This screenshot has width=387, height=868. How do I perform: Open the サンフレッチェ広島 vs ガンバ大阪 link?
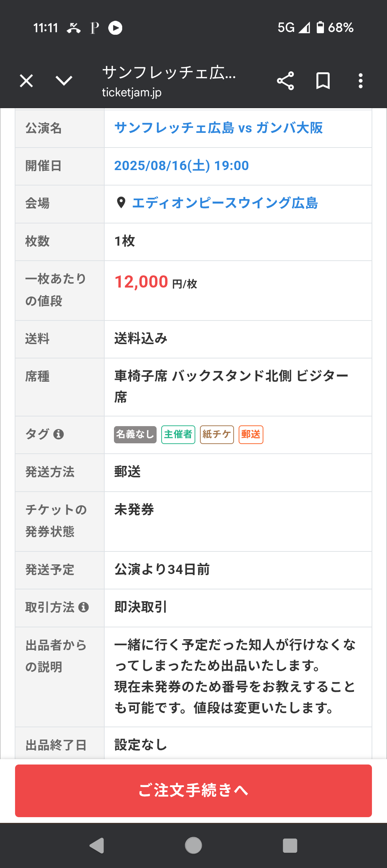(218, 128)
